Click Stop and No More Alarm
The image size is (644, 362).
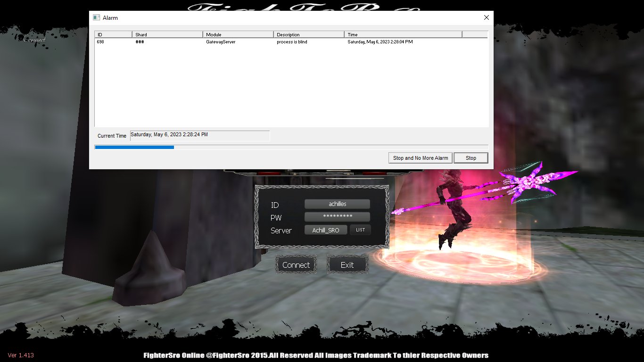pyautogui.click(x=421, y=158)
